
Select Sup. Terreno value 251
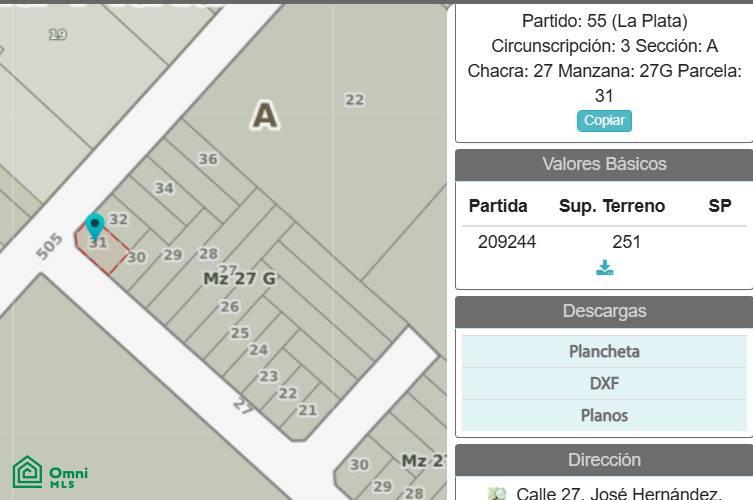click(x=626, y=242)
